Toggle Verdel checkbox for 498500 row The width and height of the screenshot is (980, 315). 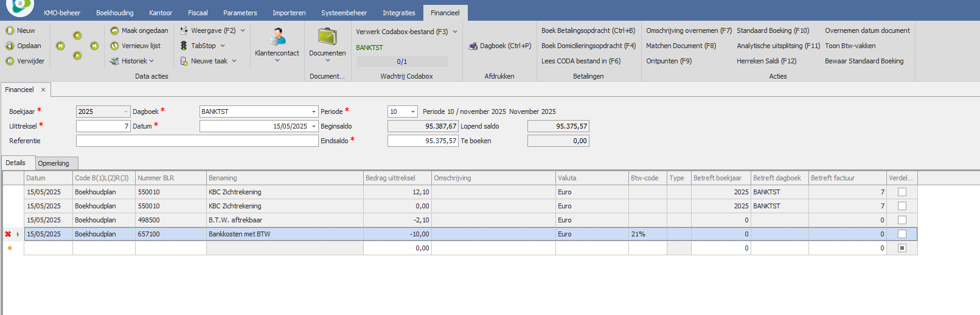pos(902,220)
